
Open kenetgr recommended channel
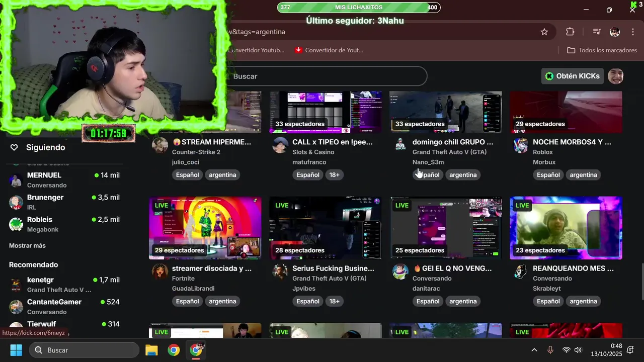click(x=64, y=285)
